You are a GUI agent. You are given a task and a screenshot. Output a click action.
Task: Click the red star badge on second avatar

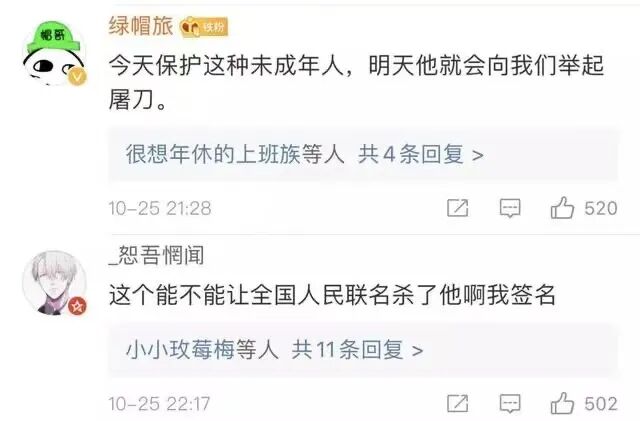(77, 305)
